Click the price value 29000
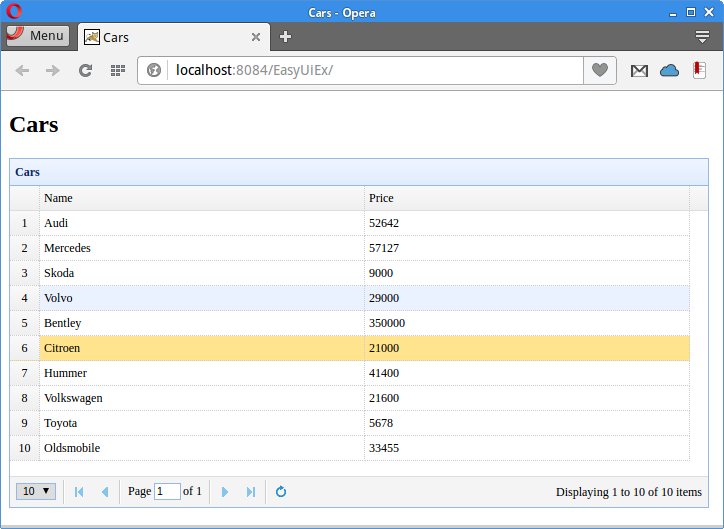724x529 pixels. pyautogui.click(x=384, y=298)
